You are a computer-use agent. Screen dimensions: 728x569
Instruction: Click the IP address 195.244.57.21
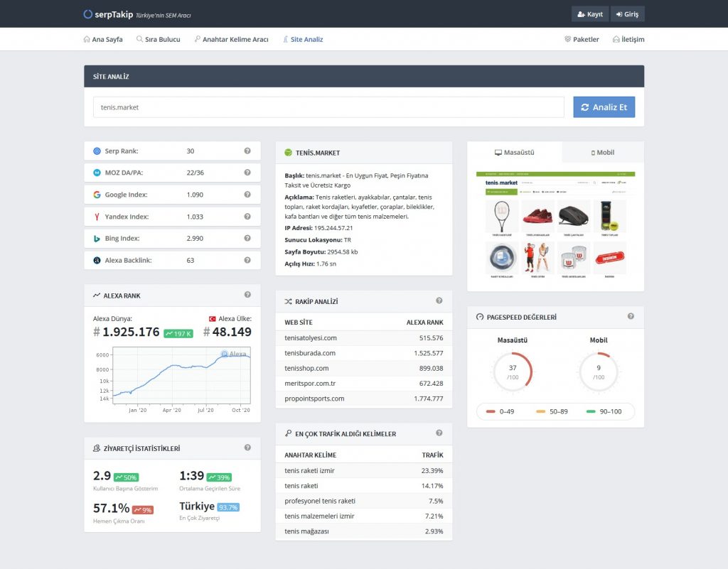coord(333,228)
